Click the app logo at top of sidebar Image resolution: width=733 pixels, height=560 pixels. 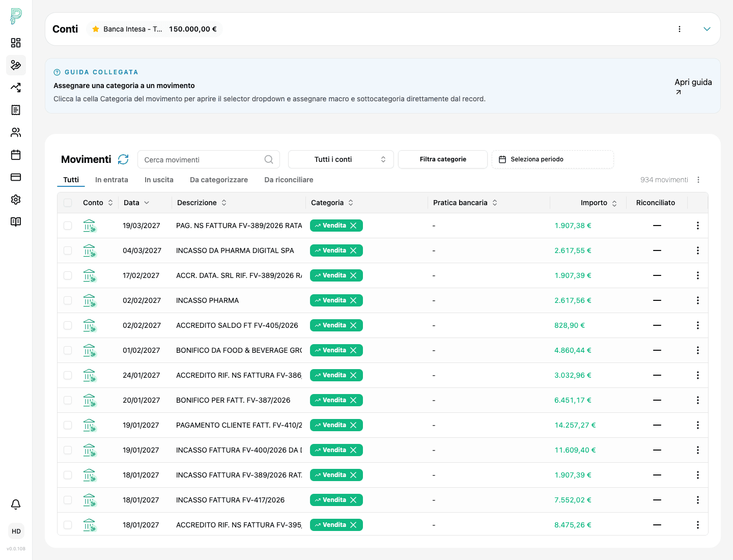(16, 16)
